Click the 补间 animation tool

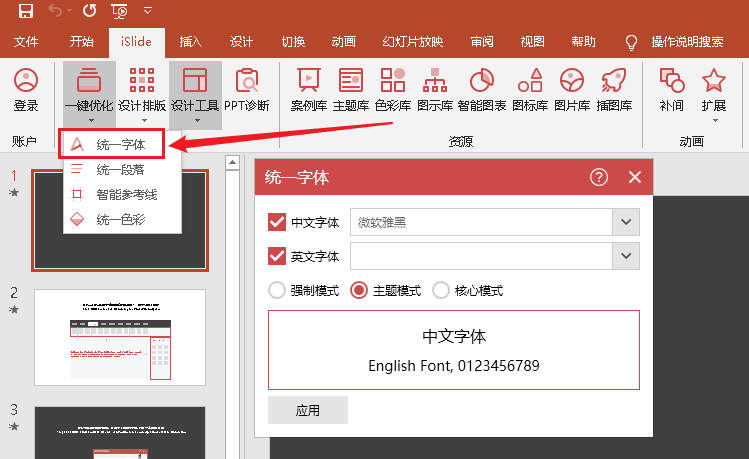tap(672, 89)
